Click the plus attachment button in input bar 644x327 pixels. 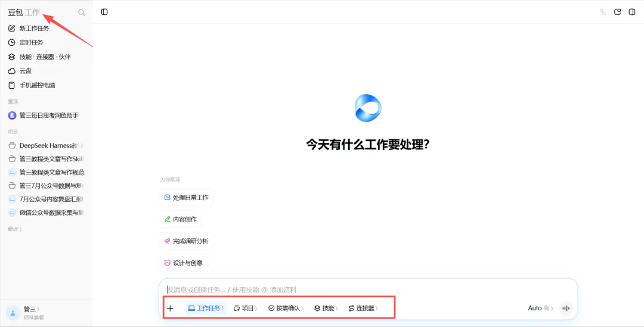tap(170, 308)
